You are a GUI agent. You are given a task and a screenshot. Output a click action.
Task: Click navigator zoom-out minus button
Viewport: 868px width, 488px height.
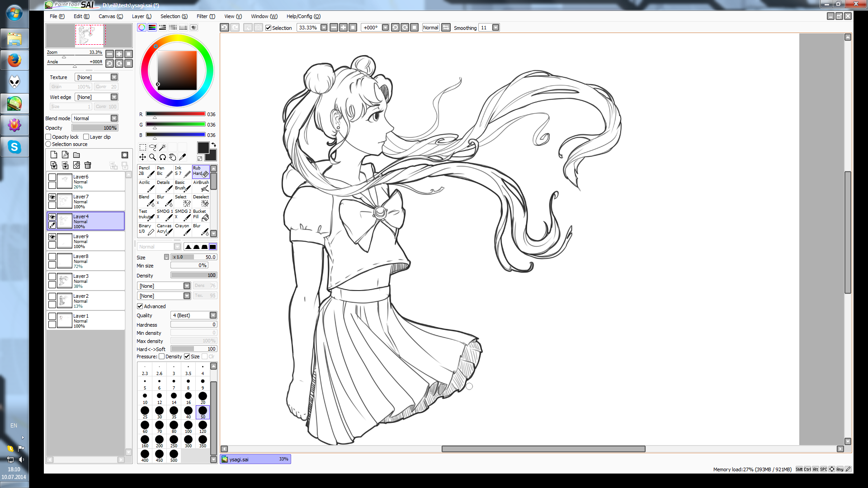[x=109, y=54]
